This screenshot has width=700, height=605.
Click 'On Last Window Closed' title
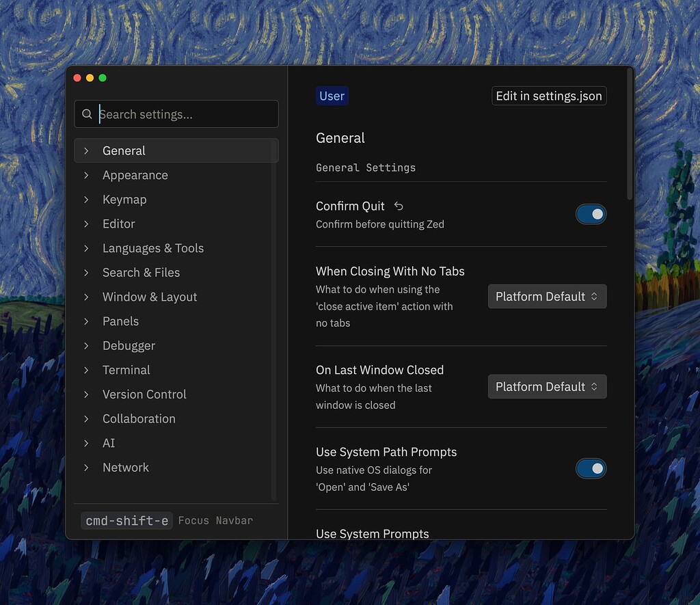tap(380, 370)
